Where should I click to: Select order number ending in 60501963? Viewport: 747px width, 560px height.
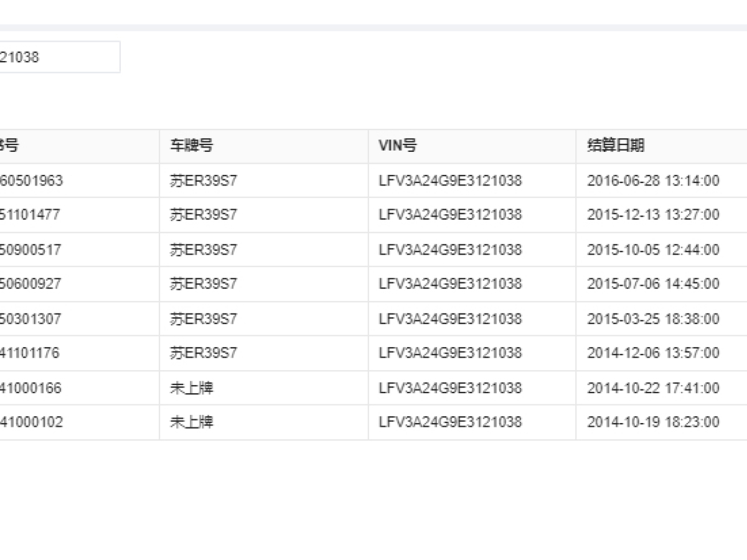[31, 181]
